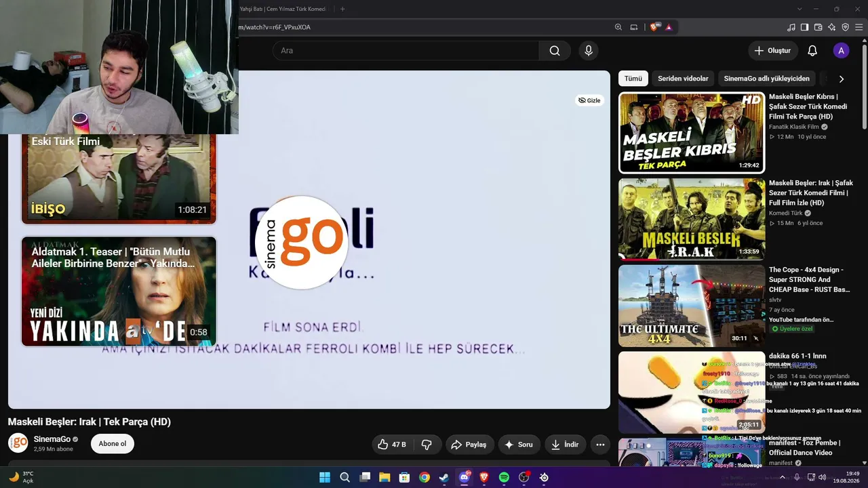Open the taskbar clock showing 19:49

pyautogui.click(x=848, y=477)
